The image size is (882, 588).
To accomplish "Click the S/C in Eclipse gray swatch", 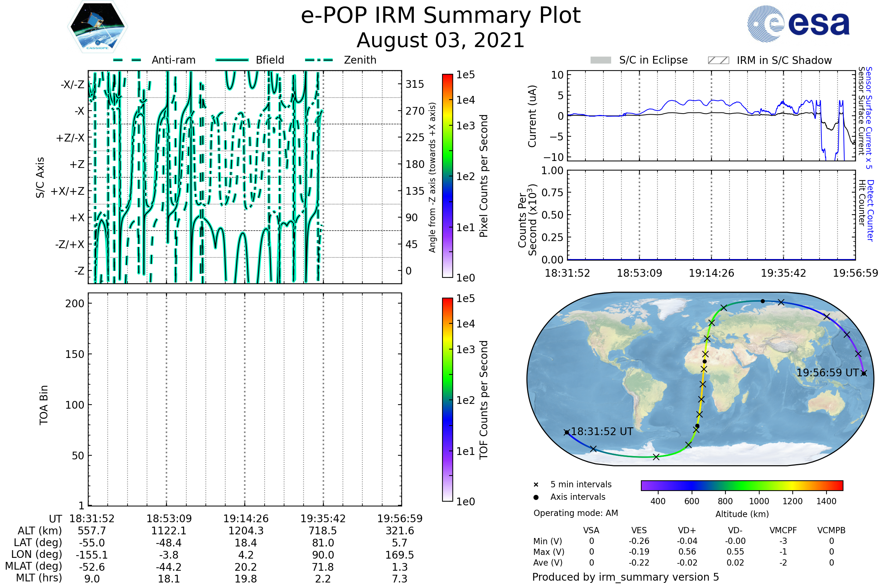I will pyautogui.click(x=600, y=60).
